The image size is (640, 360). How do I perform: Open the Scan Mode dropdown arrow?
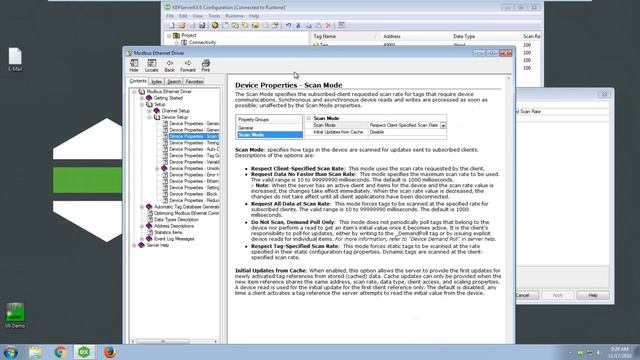pos(443,125)
